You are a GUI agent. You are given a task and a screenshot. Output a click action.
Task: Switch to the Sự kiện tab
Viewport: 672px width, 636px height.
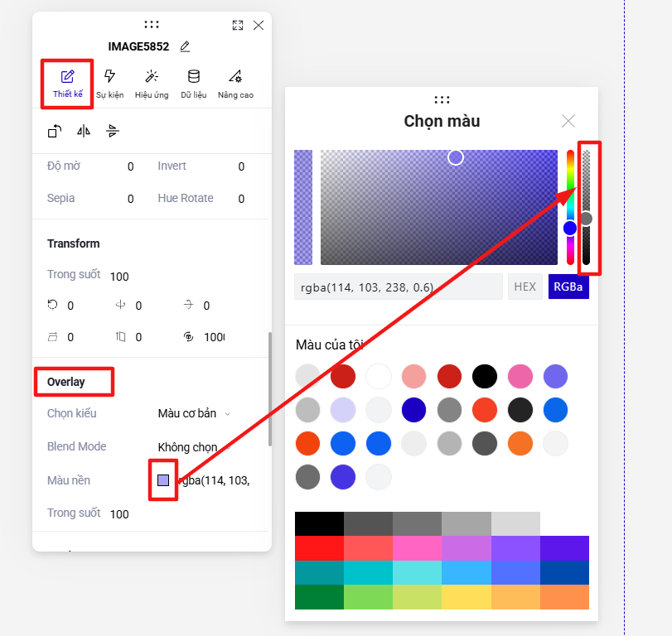109,84
